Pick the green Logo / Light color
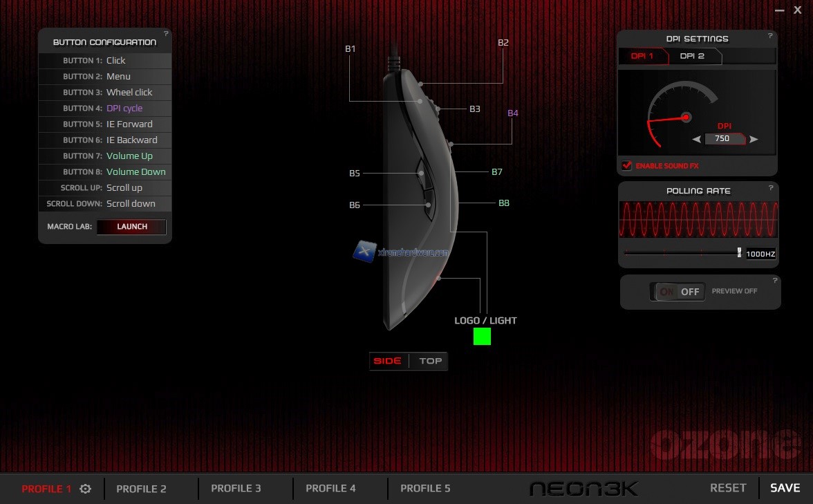813x504 pixels. coord(482,337)
